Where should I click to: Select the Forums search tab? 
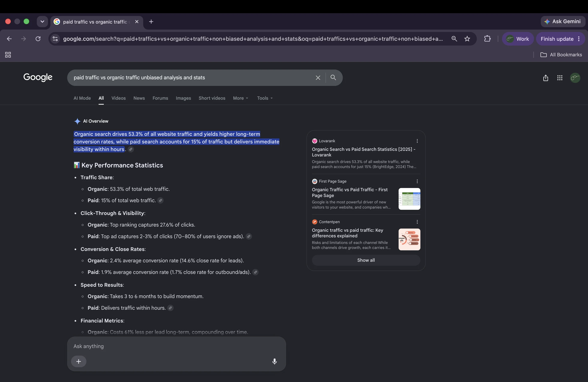[160, 98]
